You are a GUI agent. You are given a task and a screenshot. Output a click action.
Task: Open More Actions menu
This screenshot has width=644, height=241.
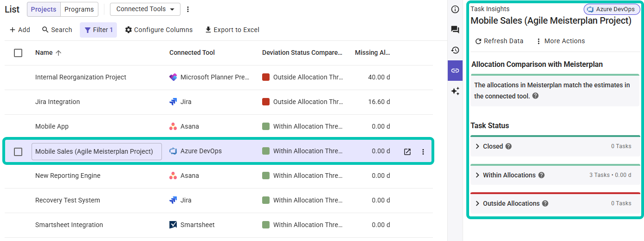point(560,41)
